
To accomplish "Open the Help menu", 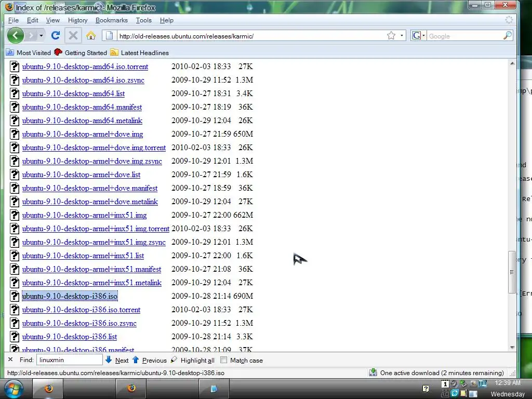I will click(x=167, y=20).
